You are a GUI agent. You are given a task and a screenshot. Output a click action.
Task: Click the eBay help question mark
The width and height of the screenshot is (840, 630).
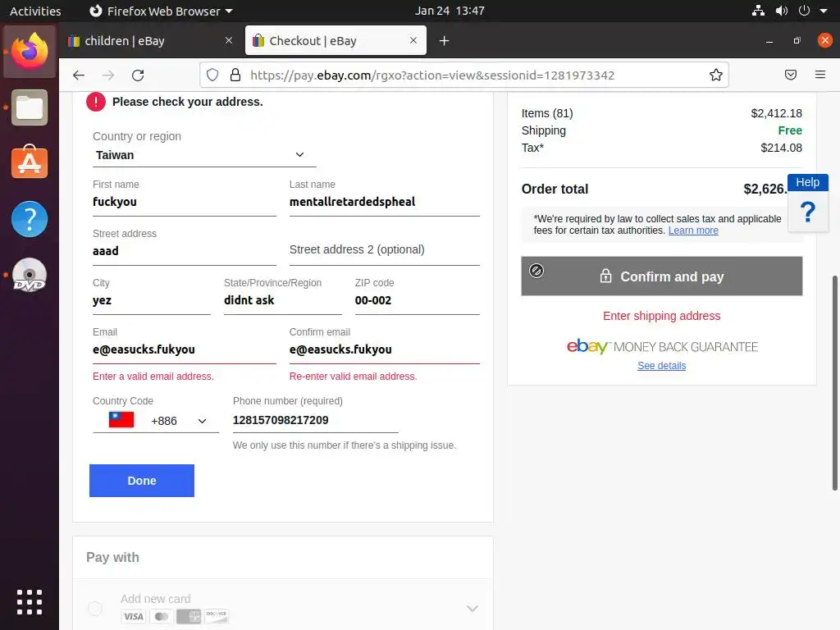click(808, 212)
